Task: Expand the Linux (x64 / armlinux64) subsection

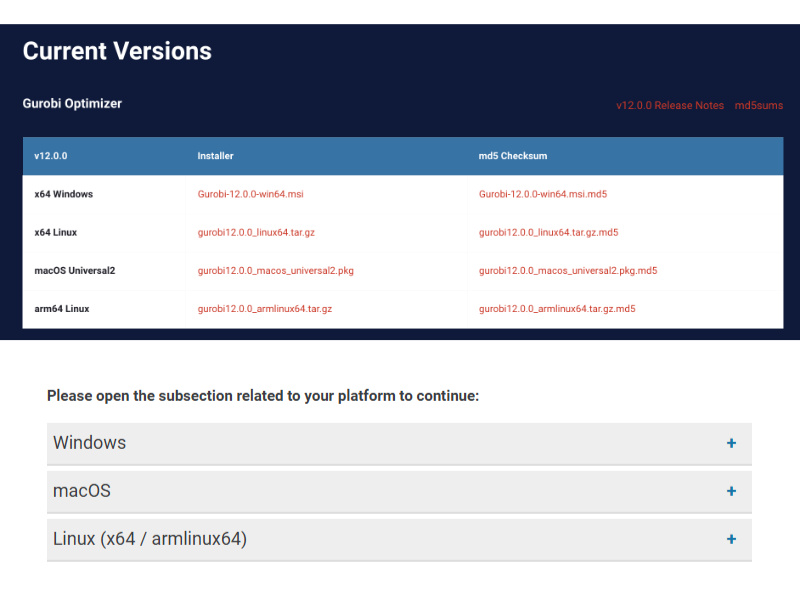Action: (399, 539)
